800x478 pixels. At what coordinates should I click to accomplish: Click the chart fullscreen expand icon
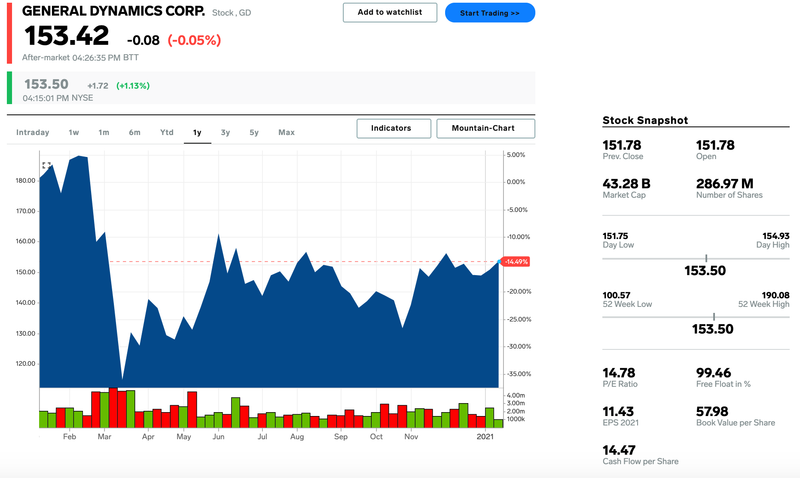click(46, 165)
